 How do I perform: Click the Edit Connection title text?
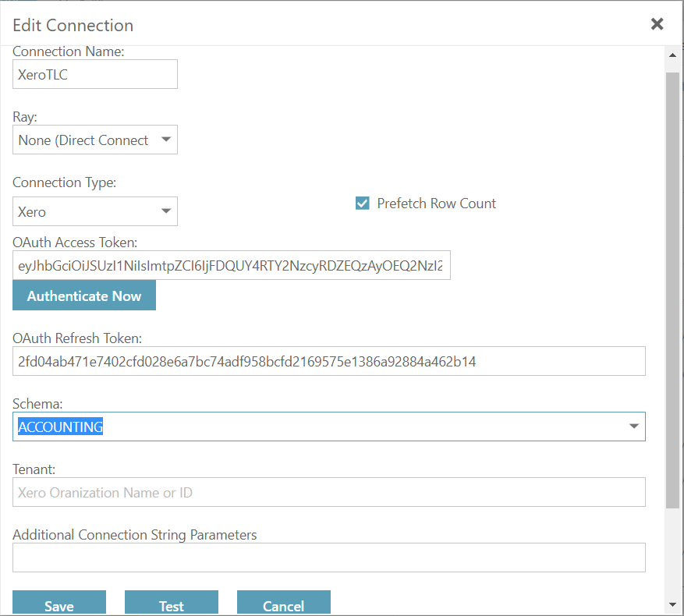73,25
